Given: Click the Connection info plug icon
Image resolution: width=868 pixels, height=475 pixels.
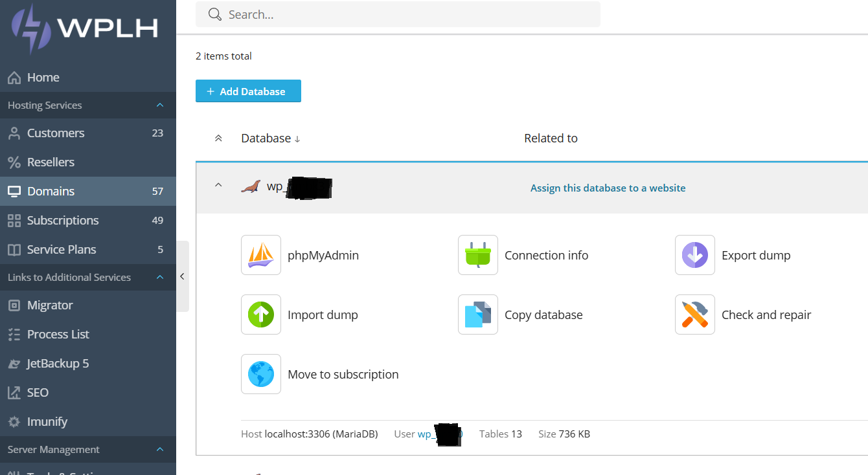Looking at the screenshot, I should pyautogui.click(x=478, y=255).
